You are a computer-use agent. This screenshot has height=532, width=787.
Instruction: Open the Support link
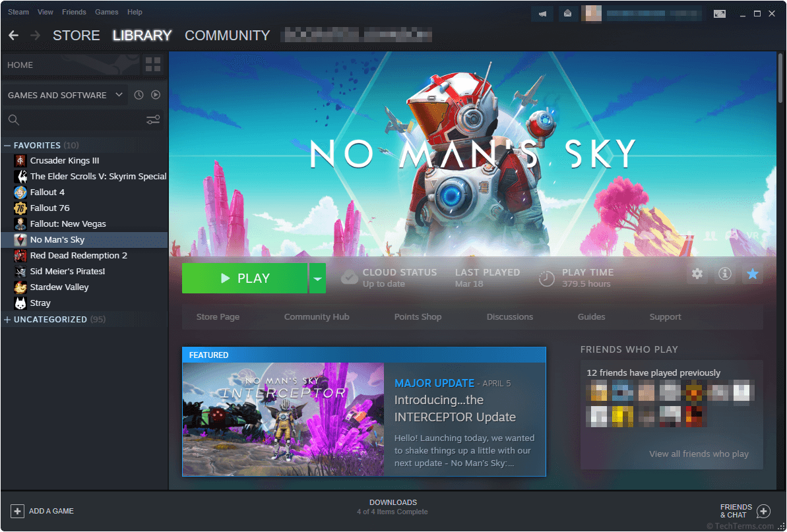pyautogui.click(x=665, y=317)
